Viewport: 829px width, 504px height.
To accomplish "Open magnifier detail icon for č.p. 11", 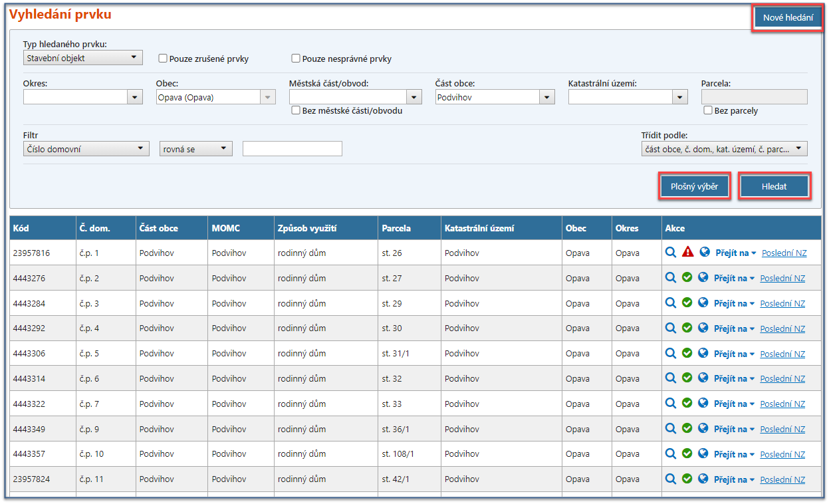I will tap(671, 479).
